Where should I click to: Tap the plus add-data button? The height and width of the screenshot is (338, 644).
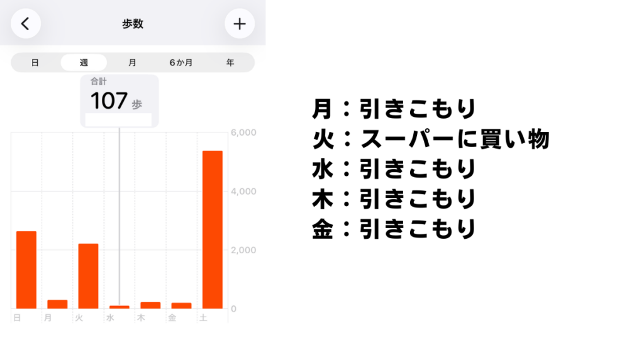tap(240, 24)
